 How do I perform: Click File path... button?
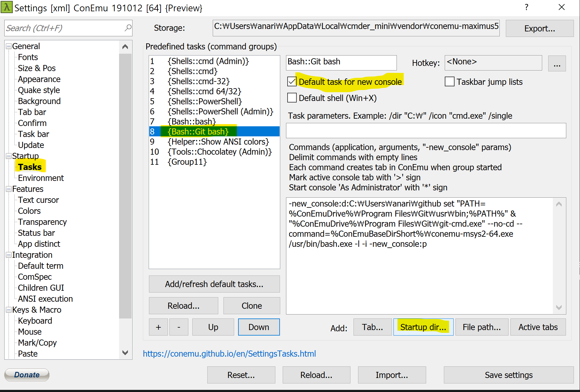pyautogui.click(x=482, y=327)
